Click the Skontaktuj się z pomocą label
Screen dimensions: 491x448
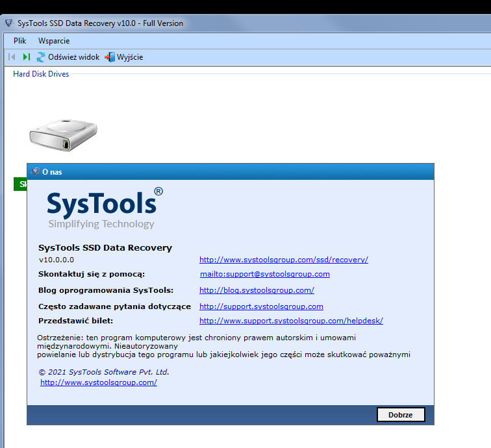92,274
